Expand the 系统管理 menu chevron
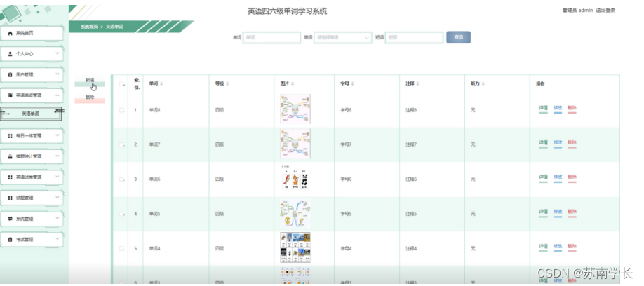This screenshot has width=644, height=286. 57,218
